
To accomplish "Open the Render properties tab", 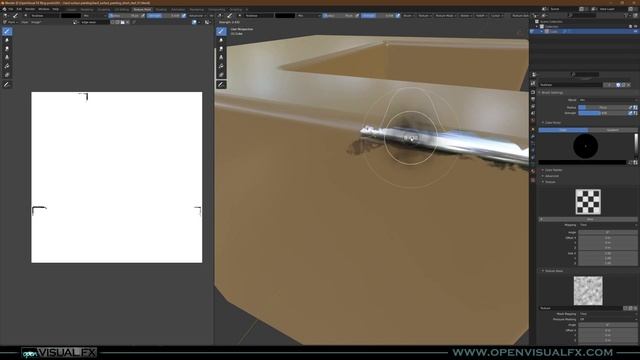I will point(533,92).
